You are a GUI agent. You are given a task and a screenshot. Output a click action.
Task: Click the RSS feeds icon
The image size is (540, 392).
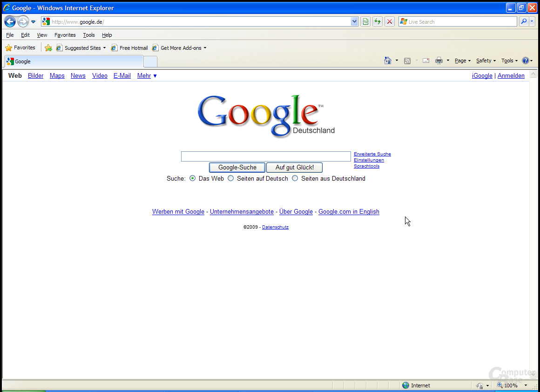coord(407,61)
